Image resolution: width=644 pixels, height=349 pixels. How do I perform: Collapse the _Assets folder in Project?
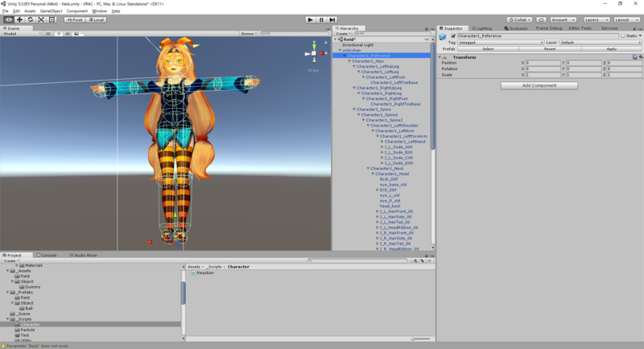[x=7, y=271]
